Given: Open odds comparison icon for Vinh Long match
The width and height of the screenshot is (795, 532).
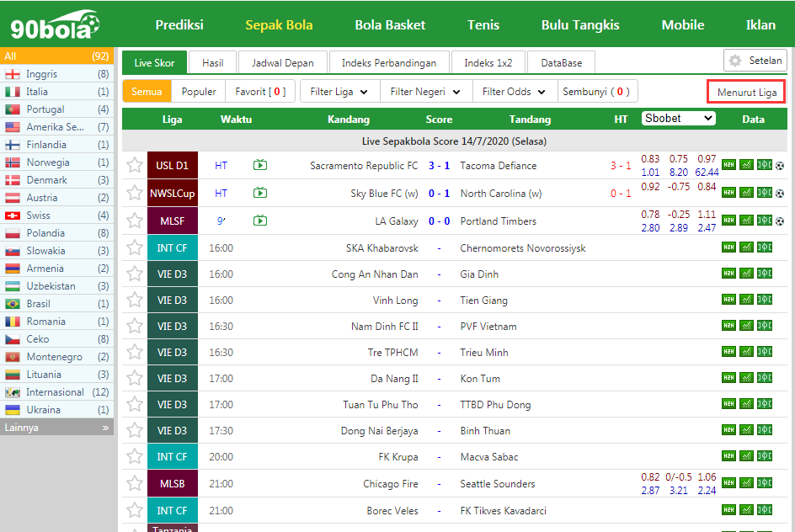Looking at the screenshot, I should pyautogui.click(x=764, y=300).
